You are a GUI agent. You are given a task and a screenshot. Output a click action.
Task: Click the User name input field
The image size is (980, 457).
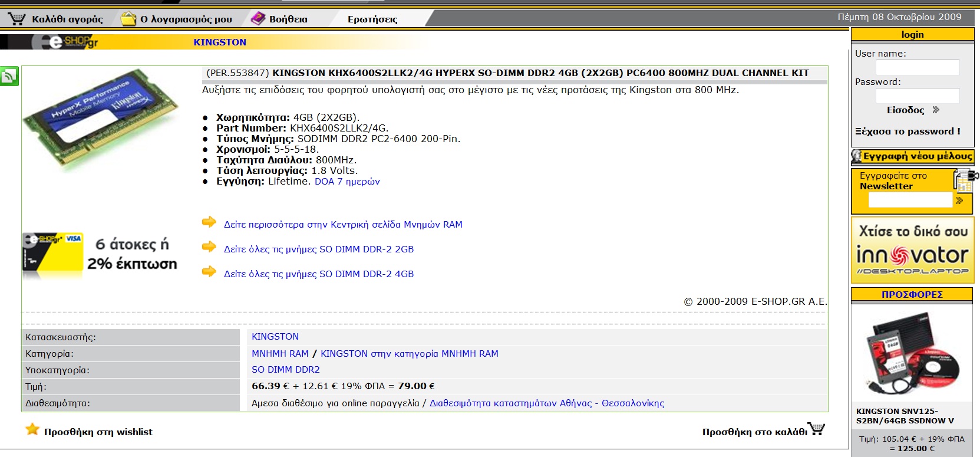click(x=918, y=68)
